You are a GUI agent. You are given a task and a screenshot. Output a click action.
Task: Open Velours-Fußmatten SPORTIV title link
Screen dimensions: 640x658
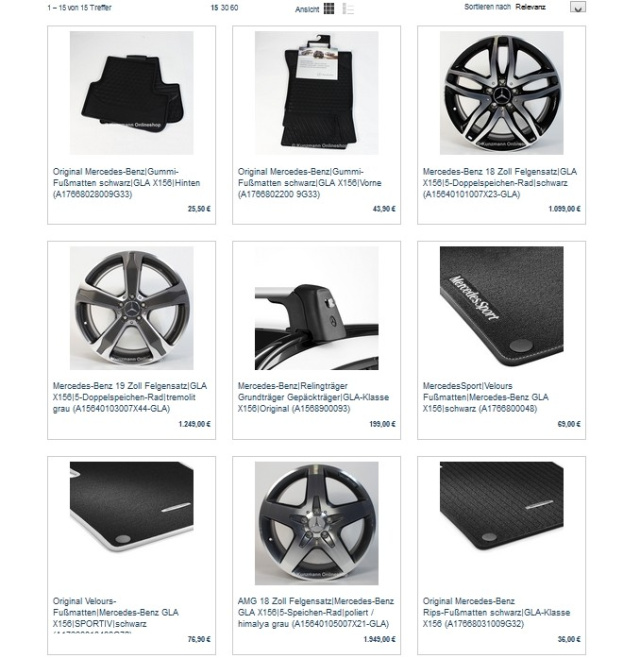[116, 616]
